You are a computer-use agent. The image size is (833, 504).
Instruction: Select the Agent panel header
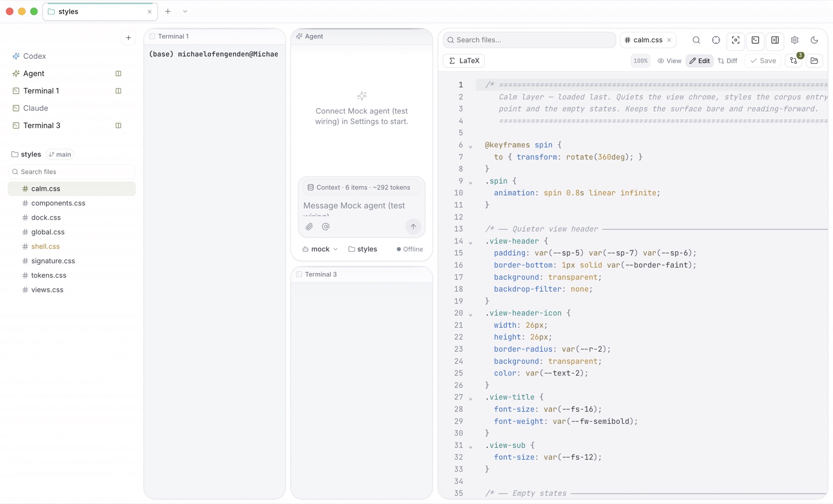point(361,36)
